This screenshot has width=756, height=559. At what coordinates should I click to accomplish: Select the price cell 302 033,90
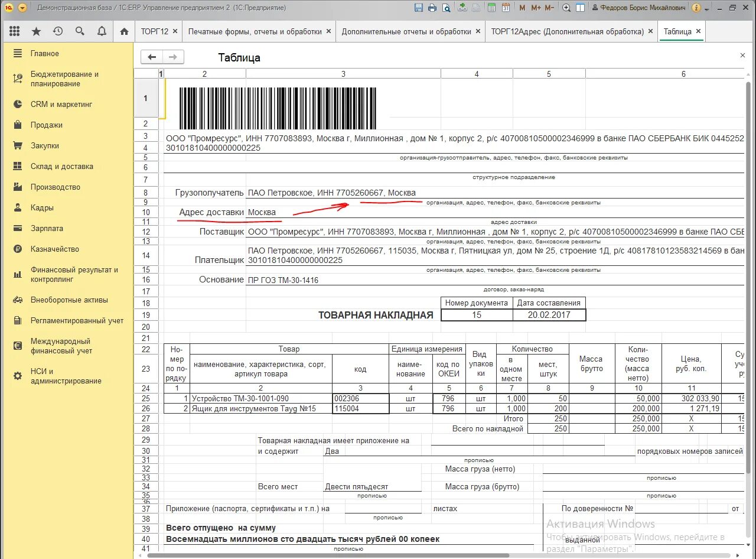click(x=692, y=398)
